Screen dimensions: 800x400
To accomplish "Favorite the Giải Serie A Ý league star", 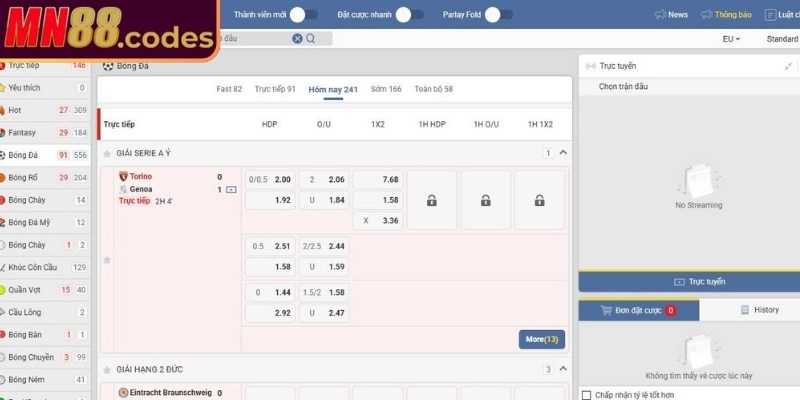I will 107,154.
